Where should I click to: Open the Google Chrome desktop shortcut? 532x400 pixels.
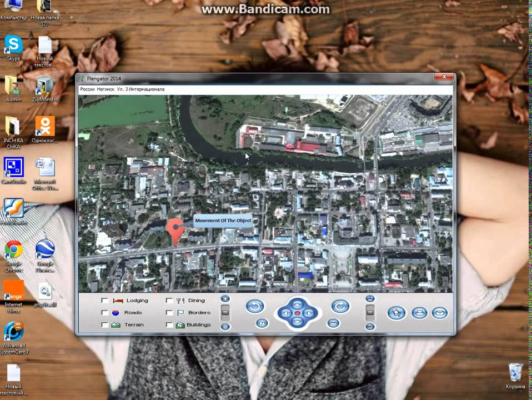point(13,256)
